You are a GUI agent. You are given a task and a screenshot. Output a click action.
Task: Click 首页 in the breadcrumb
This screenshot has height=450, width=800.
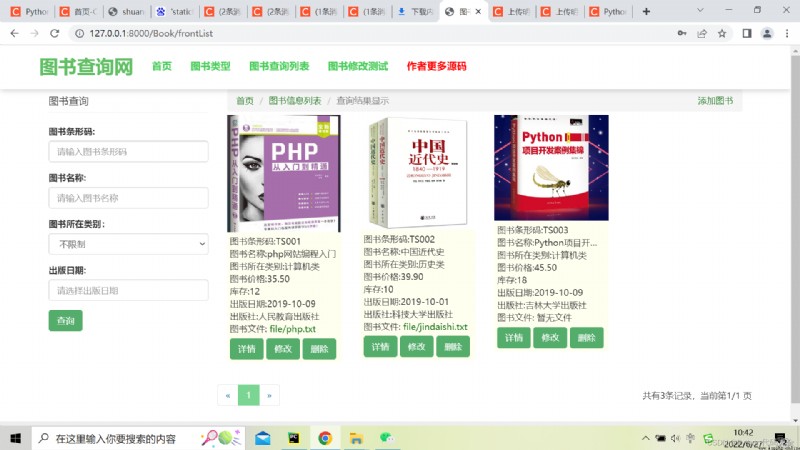245,101
